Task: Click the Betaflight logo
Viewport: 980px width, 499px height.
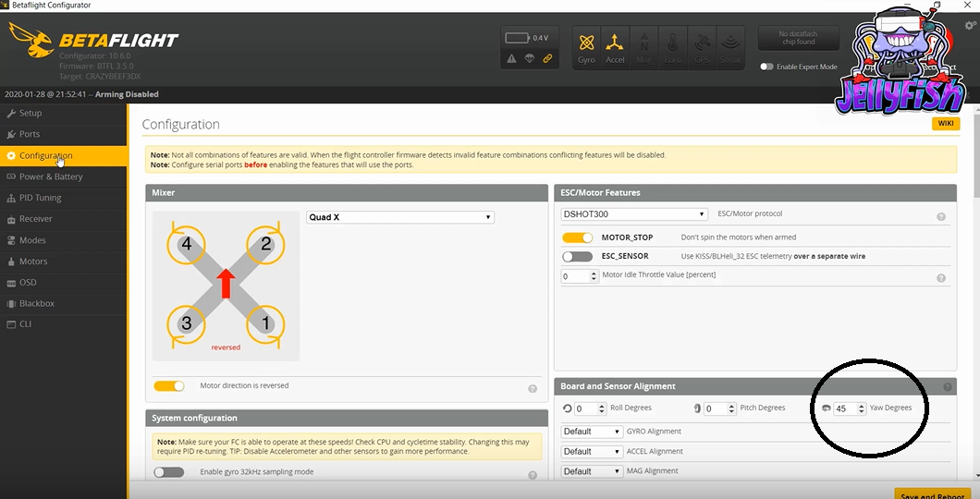Action: click(93, 41)
